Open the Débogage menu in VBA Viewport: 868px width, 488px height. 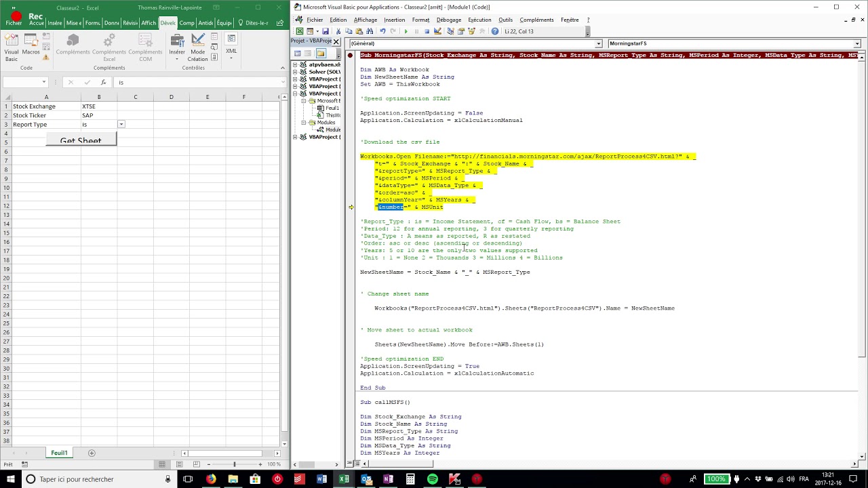(449, 20)
